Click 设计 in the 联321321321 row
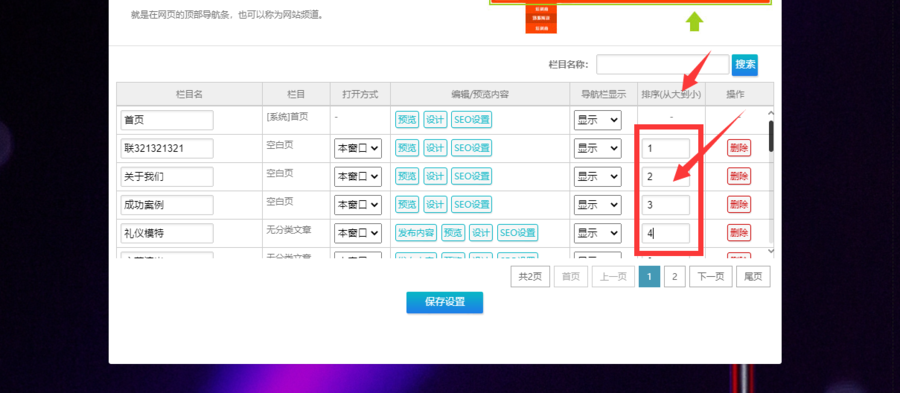900x393 pixels. [x=435, y=148]
